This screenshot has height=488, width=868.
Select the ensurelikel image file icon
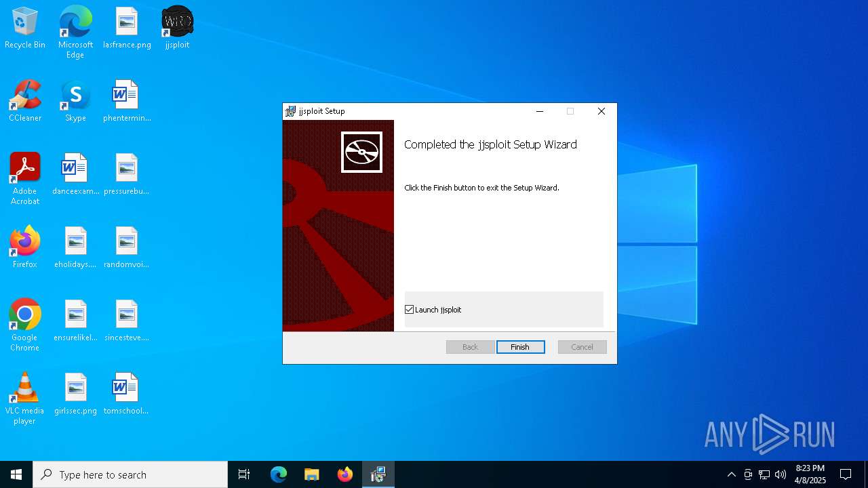pyautogui.click(x=75, y=321)
